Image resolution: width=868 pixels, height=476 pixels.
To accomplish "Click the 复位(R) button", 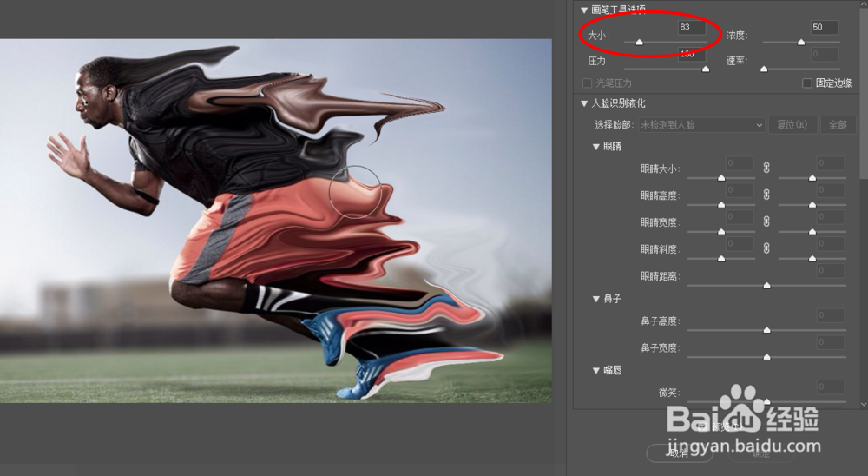I will pyautogui.click(x=792, y=125).
